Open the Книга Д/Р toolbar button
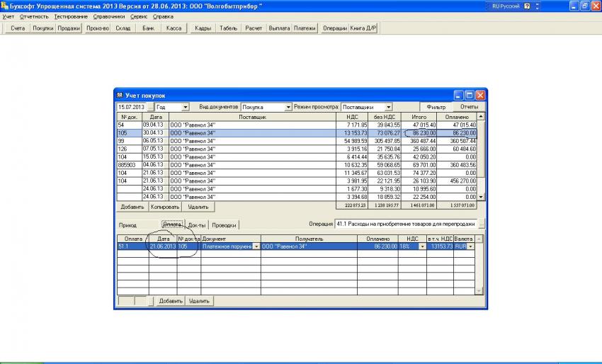The height and width of the screenshot is (364, 602). pos(363,28)
